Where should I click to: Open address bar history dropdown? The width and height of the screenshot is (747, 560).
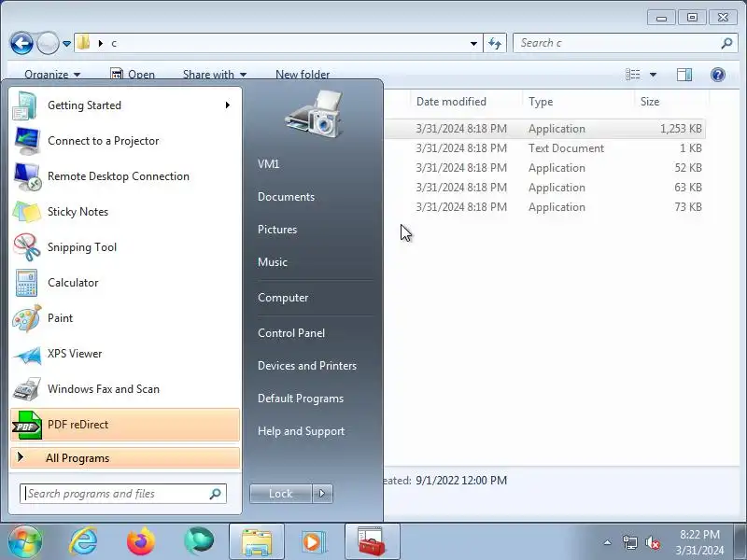[x=473, y=44]
